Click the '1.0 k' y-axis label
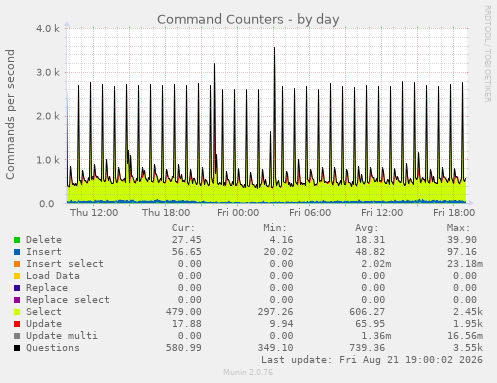Image resolution: width=497 pixels, height=383 pixels. 48,160
